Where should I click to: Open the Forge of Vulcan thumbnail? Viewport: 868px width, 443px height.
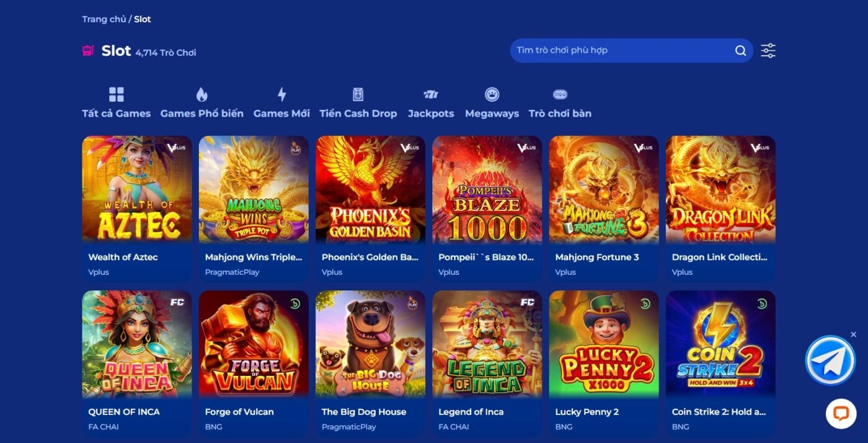(254, 344)
